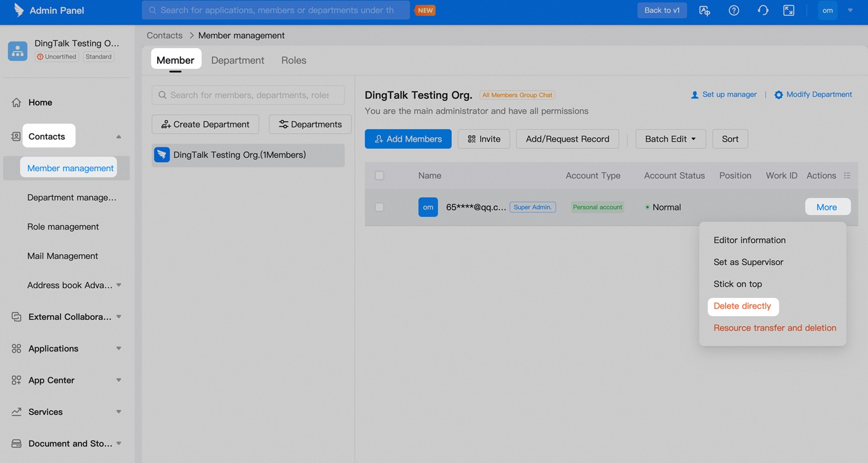Screen dimensions: 868x463
Task: Click the Contacts icon in sidebar
Action: tap(16, 136)
